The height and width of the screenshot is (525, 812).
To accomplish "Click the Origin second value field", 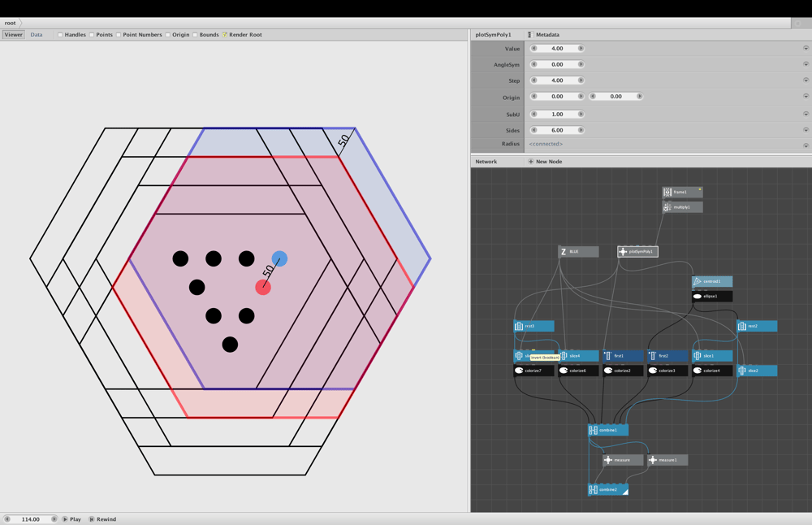I will [x=615, y=97].
